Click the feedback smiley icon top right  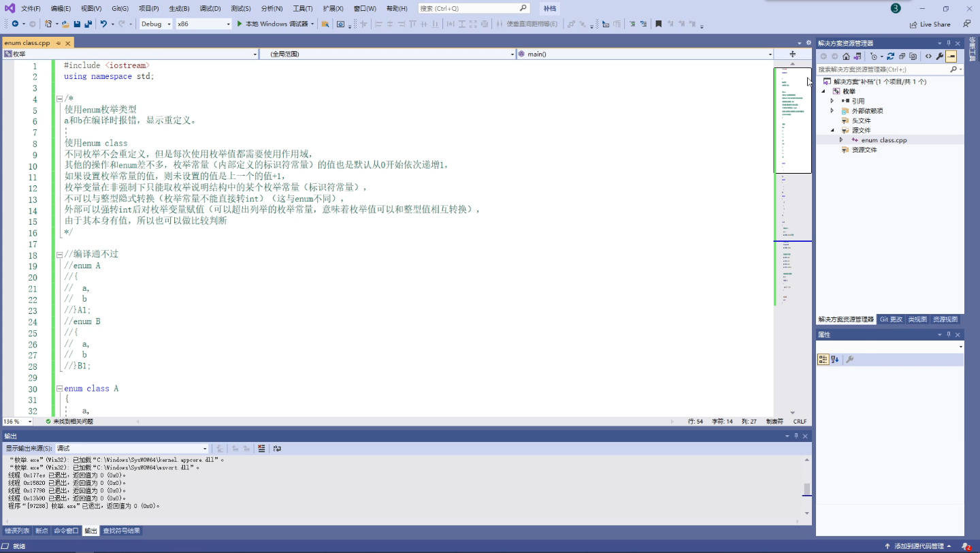click(966, 24)
